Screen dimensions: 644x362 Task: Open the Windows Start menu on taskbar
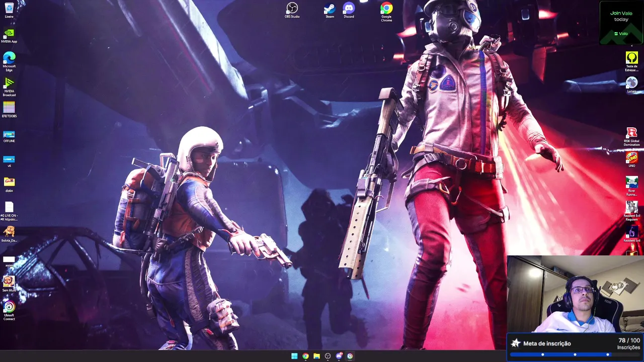294,356
